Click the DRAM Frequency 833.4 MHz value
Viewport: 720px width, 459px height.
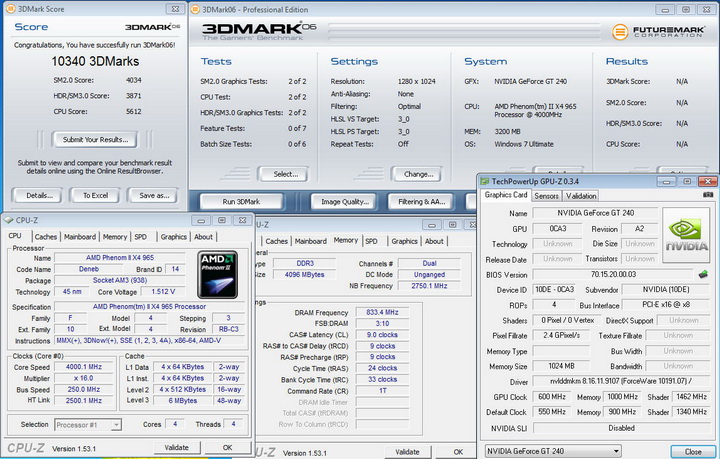pos(382,312)
